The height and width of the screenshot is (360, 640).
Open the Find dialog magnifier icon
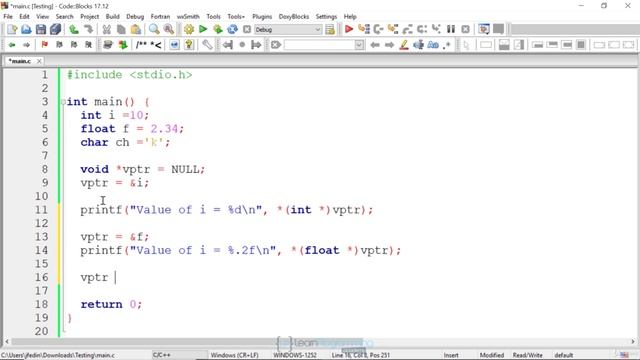tap(154, 29)
